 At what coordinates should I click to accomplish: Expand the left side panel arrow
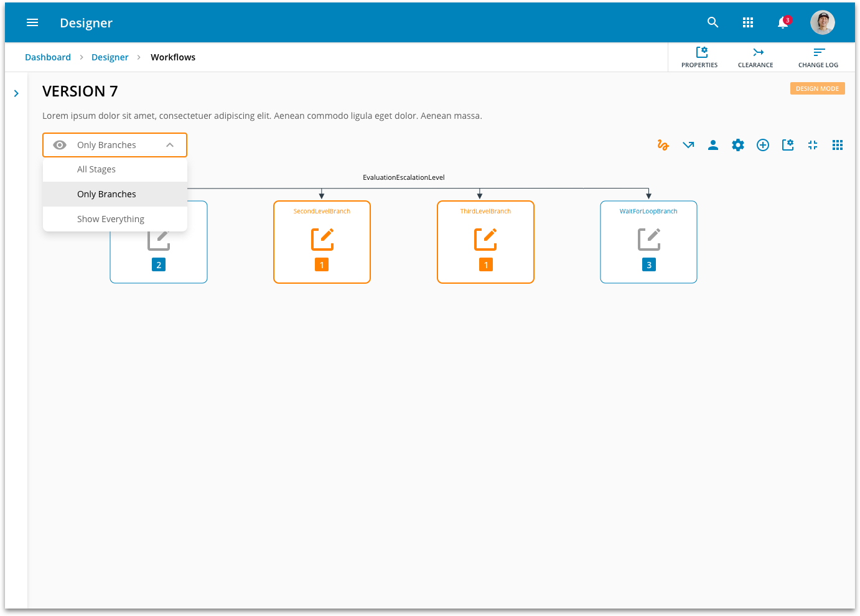click(x=16, y=93)
